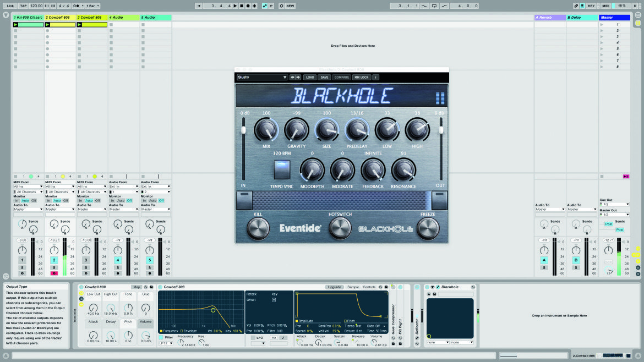Click the Gravity knob in Blackhole
Viewport: 644px width, 362px height.
(296, 130)
